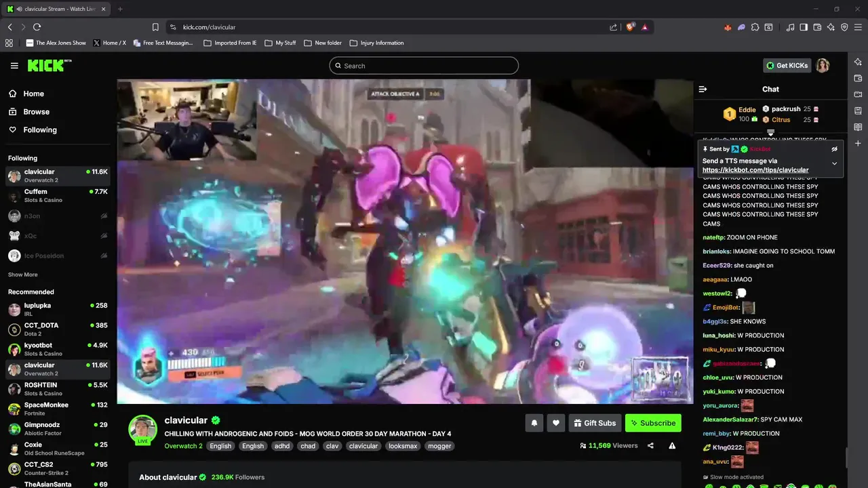
Task: Focus the Kick search field
Action: pyautogui.click(x=424, y=66)
